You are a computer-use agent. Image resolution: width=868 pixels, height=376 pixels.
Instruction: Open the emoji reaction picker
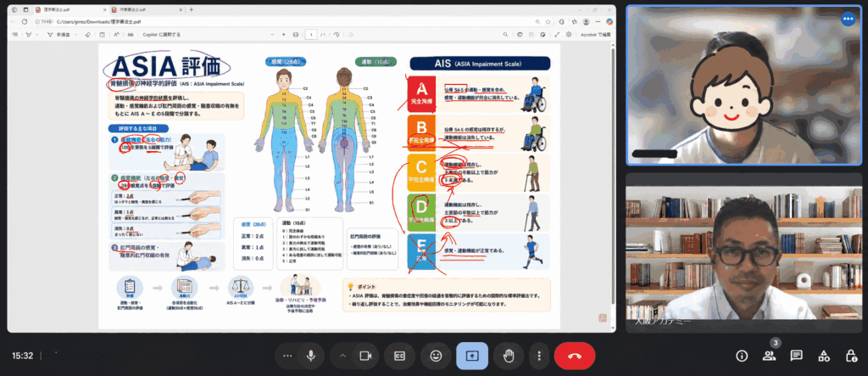(436, 356)
